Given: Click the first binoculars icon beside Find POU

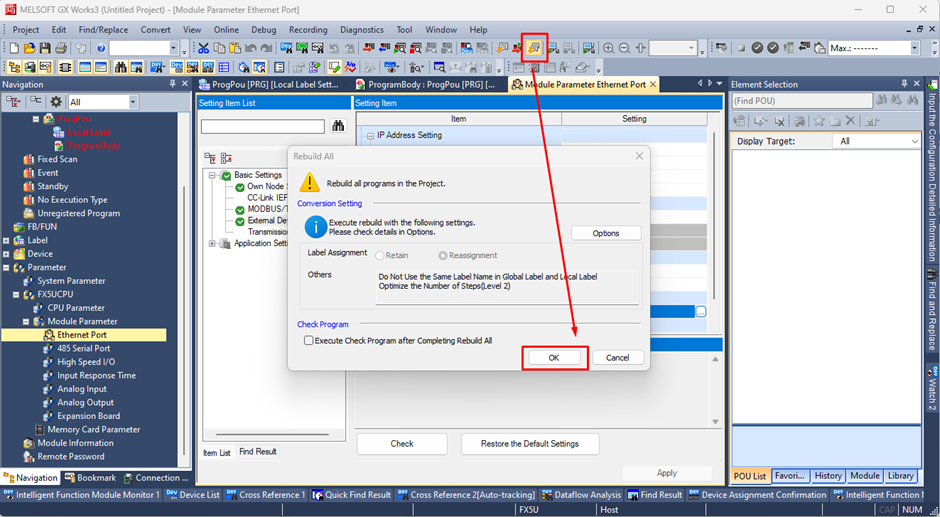Looking at the screenshot, I should (881, 101).
